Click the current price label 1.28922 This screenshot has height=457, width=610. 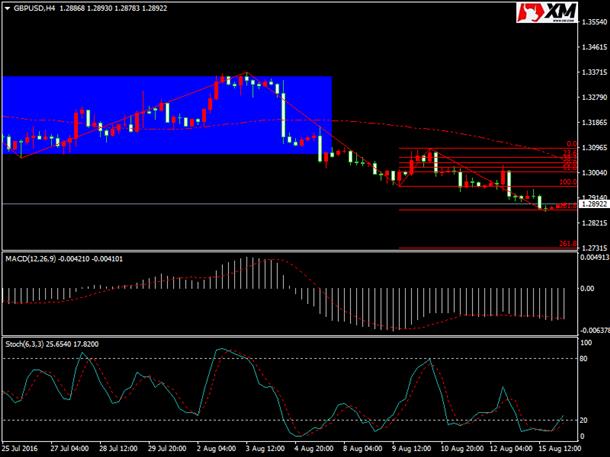[x=594, y=204]
